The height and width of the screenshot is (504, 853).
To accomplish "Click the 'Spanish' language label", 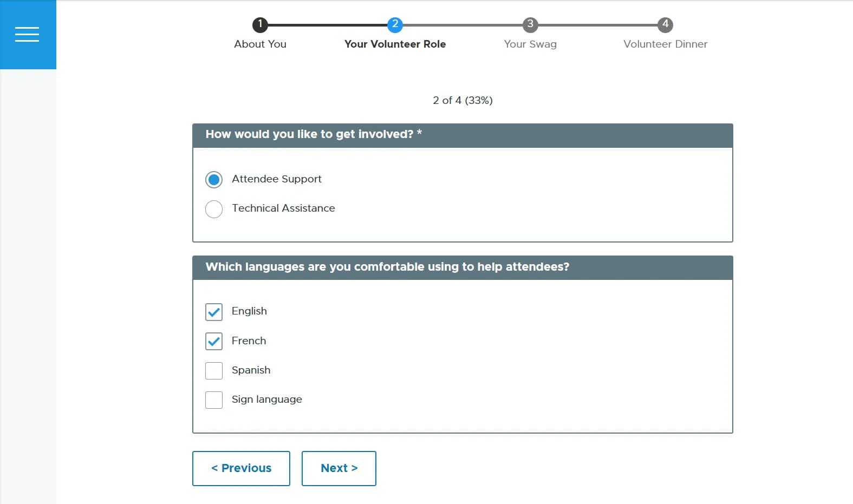I will point(251,370).
